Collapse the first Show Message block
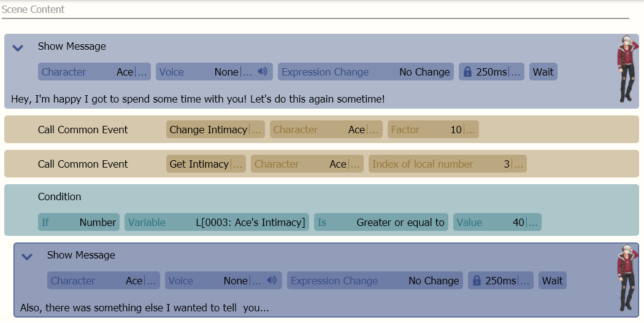644x323 pixels. click(18, 48)
